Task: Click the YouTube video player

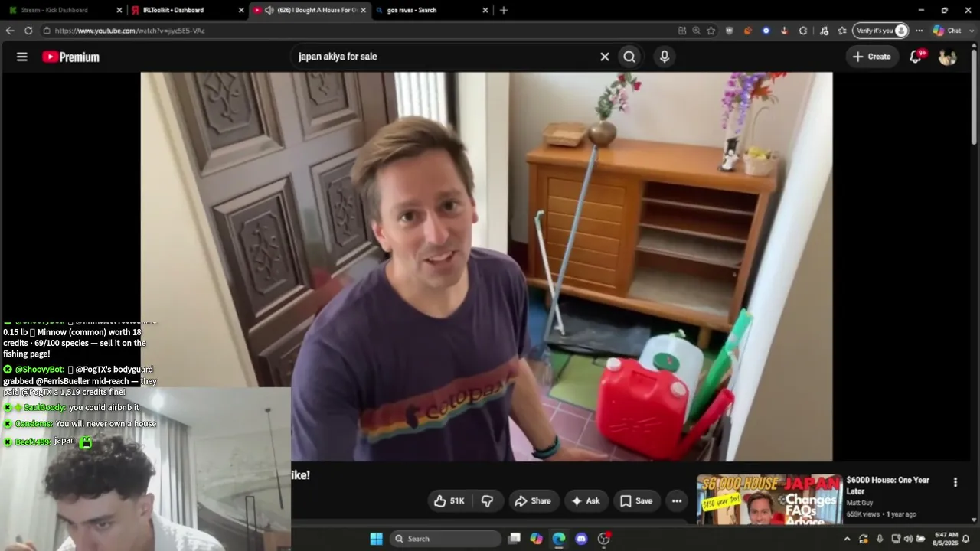Action: tap(486, 266)
